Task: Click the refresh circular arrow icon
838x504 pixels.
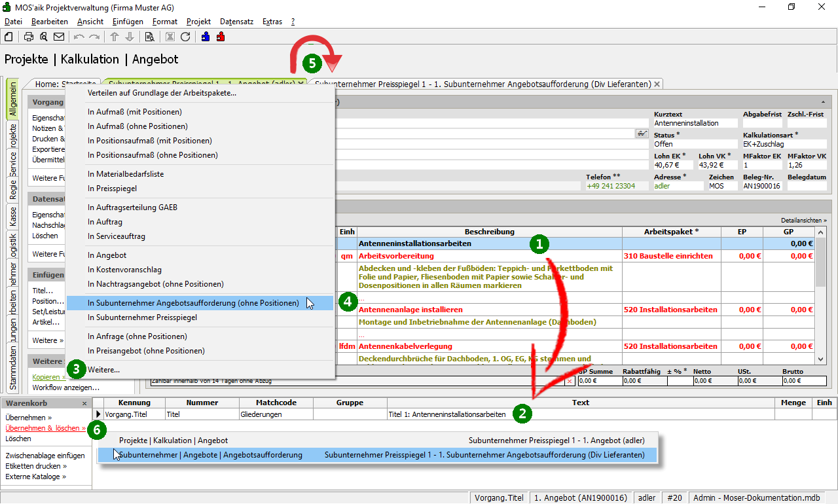Action: click(185, 37)
